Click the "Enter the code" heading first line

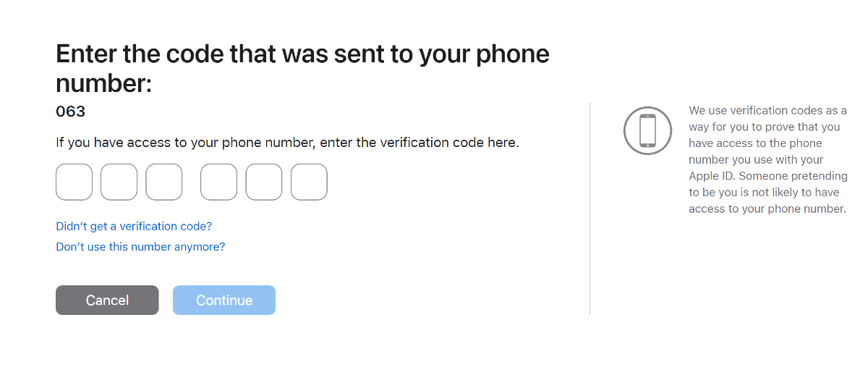(x=302, y=54)
